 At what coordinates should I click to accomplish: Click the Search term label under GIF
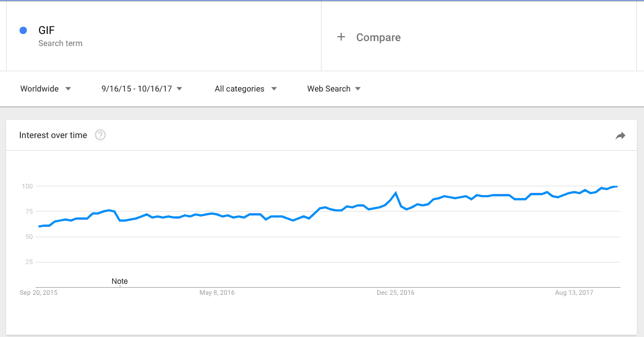pos(60,43)
